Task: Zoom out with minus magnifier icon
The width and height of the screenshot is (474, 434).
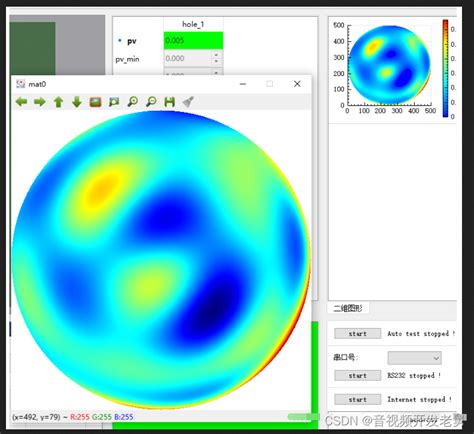Action: coord(151,102)
